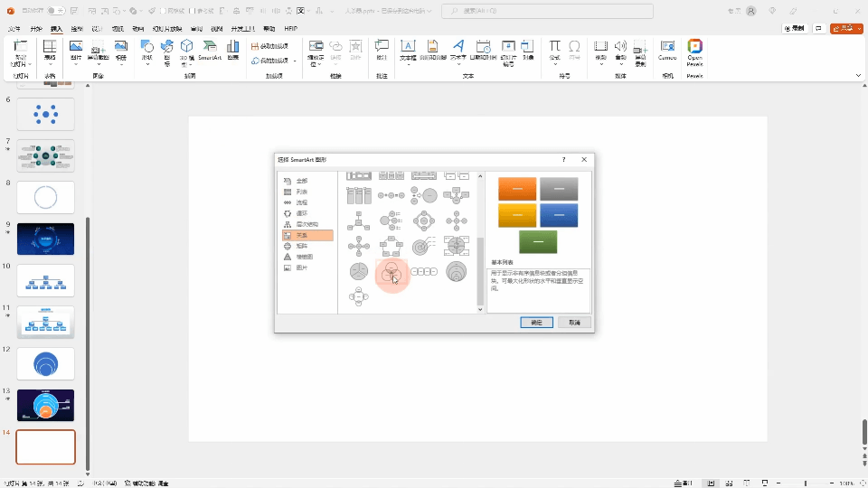This screenshot has height=488, width=868.
Task: Open the Video dropdown arrow
Action: (601, 64)
